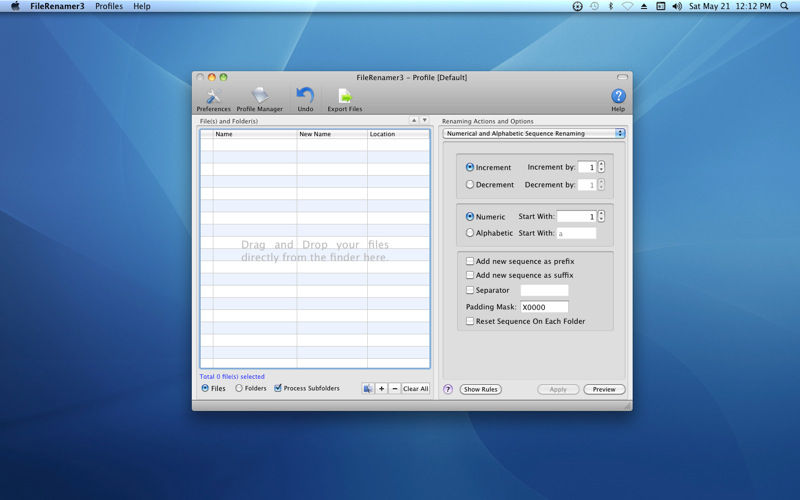
Task: Select the Increment radio button
Action: pyautogui.click(x=470, y=167)
